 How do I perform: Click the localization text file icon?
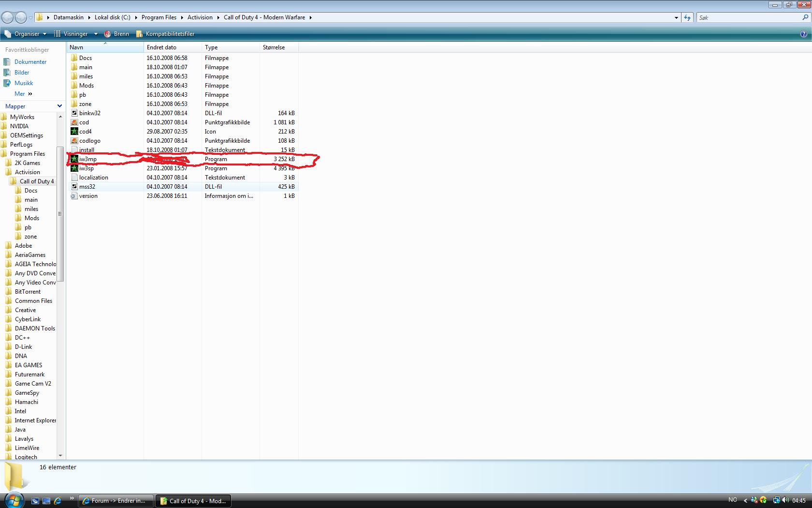coord(74,178)
